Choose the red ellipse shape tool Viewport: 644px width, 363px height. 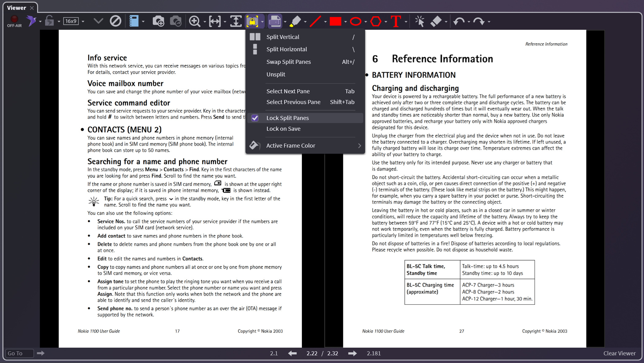tap(355, 21)
